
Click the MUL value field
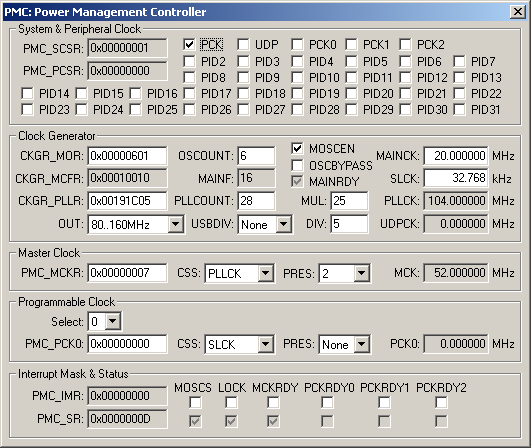pos(349,201)
